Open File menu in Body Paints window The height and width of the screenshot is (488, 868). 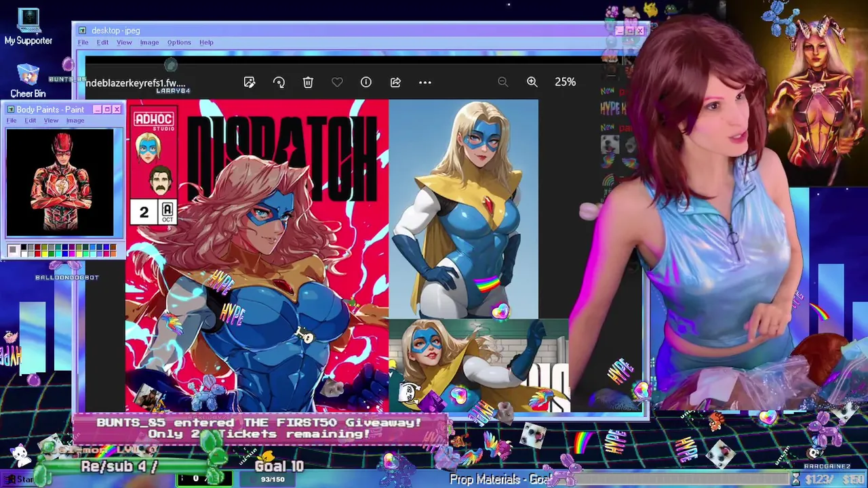tap(12, 121)
